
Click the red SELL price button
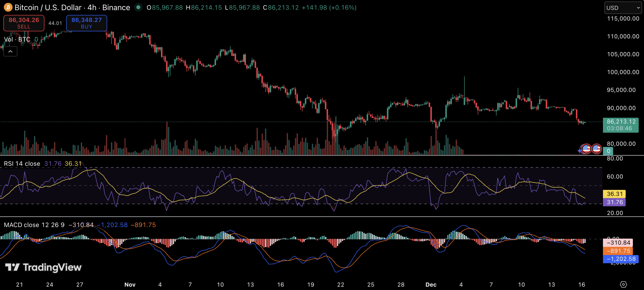24,23
